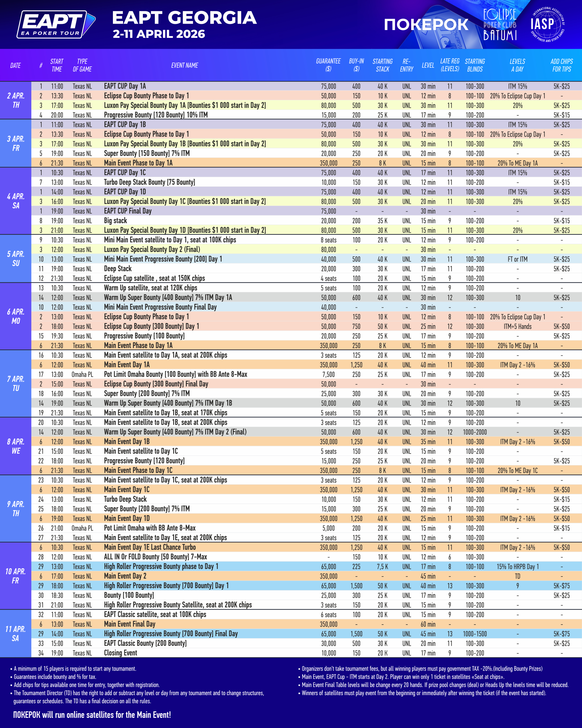Image resolution: width=582 pixels, height=728 pixels.
Task: Click the Main Event Day 2 row
Action: pos(125,576)
